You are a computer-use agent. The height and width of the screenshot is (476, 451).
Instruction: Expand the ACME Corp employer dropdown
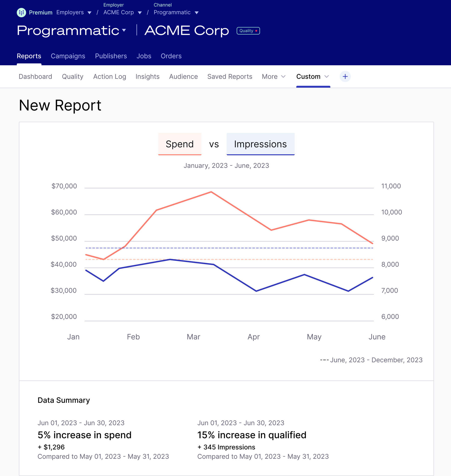click(x=140, y=13)
